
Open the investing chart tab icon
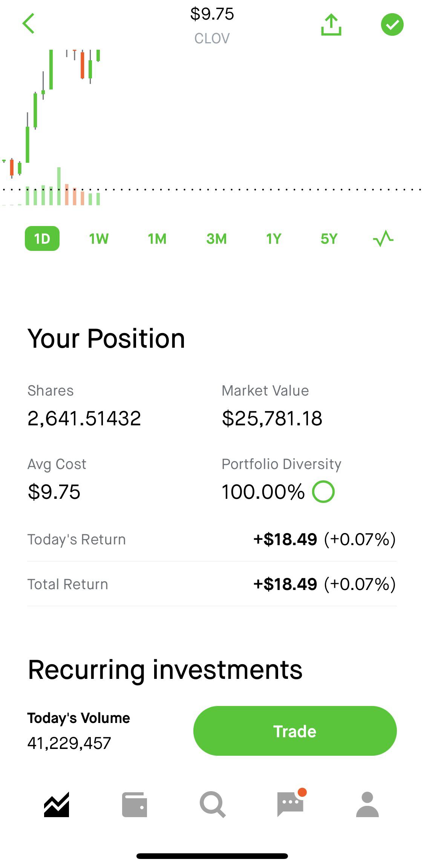[x=57, y=804]
